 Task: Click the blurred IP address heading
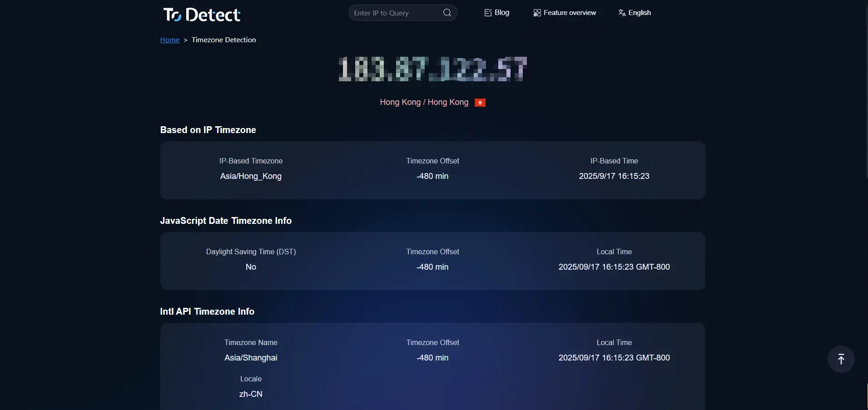pos(432,69)
